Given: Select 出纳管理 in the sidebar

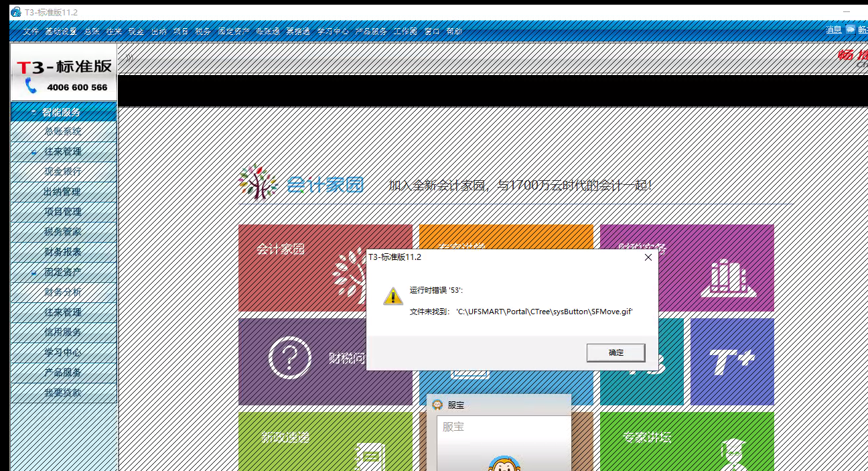Looking at the screenshot, I should click(x=63, y=192).
